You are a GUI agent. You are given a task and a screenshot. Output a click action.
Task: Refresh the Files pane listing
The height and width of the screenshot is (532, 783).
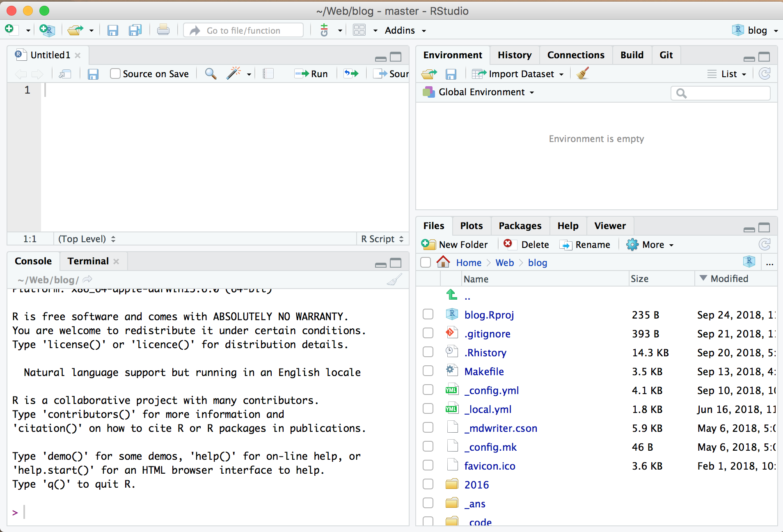(x=765, y=245)
